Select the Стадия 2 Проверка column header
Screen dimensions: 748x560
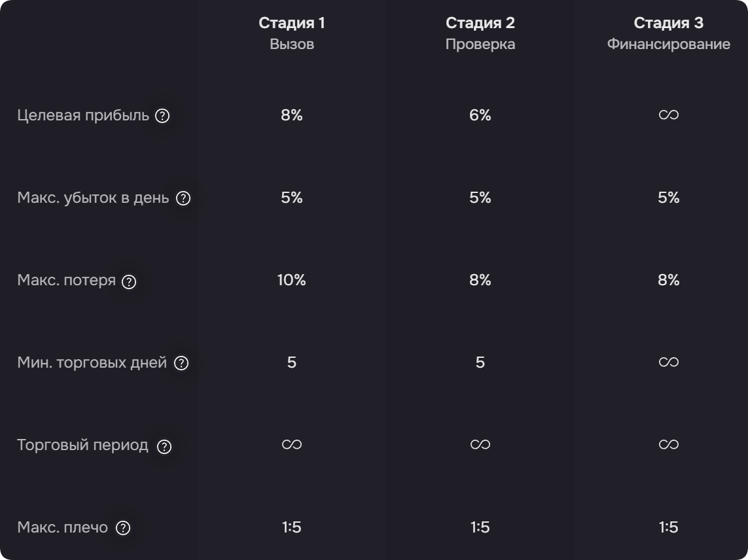(x=480, y=33)
